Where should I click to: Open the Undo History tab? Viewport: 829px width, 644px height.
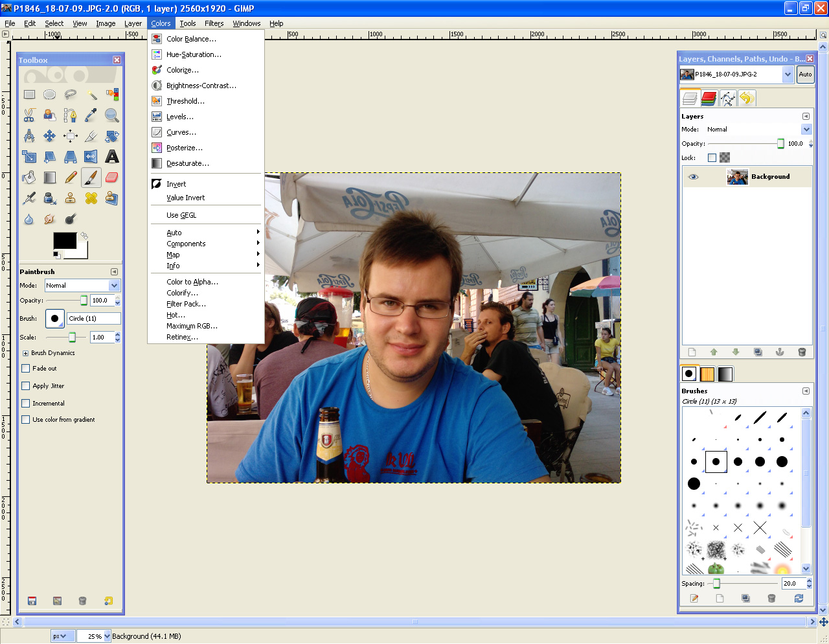747,98
